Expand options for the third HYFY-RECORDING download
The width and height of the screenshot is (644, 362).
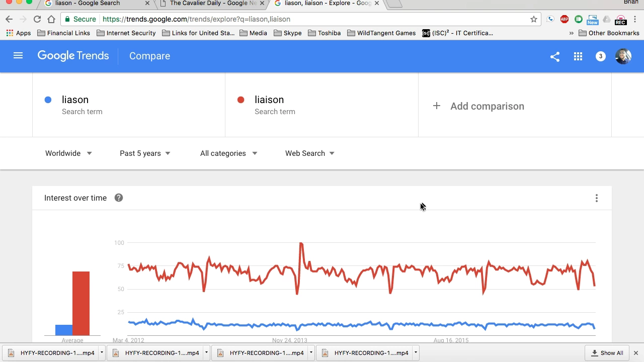tap(311, 353)
